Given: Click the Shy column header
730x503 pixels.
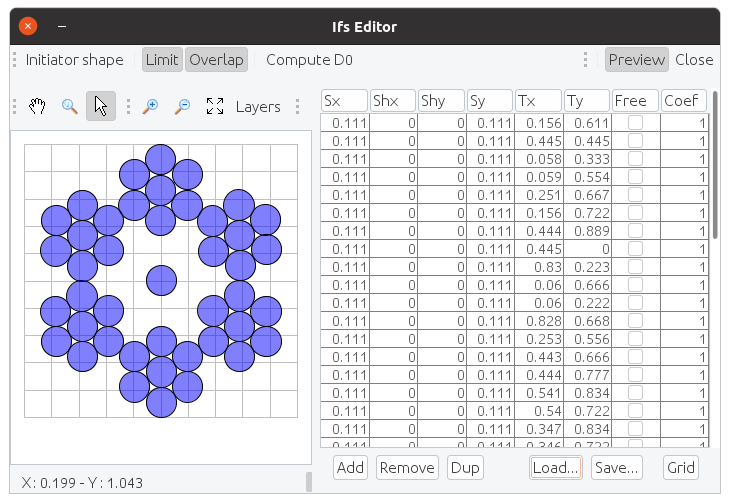Looking at the screenshot, I should tap(441, 101).
